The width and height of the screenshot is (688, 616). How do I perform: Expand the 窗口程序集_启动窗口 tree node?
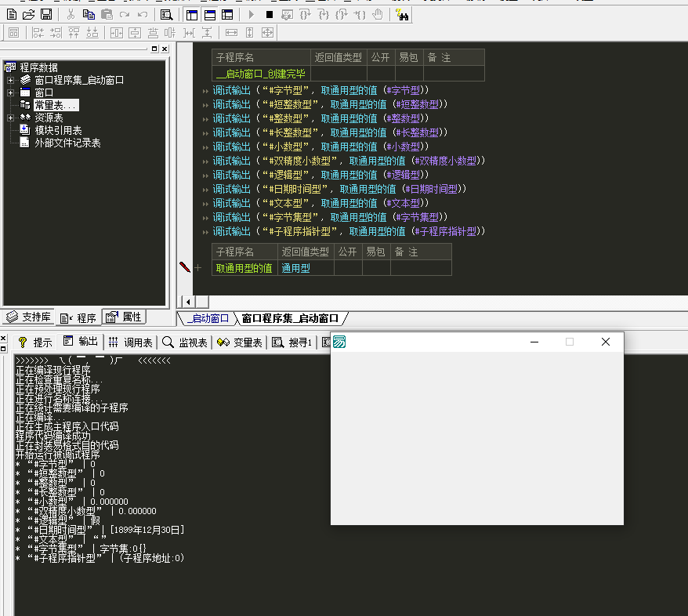[10, 80]
